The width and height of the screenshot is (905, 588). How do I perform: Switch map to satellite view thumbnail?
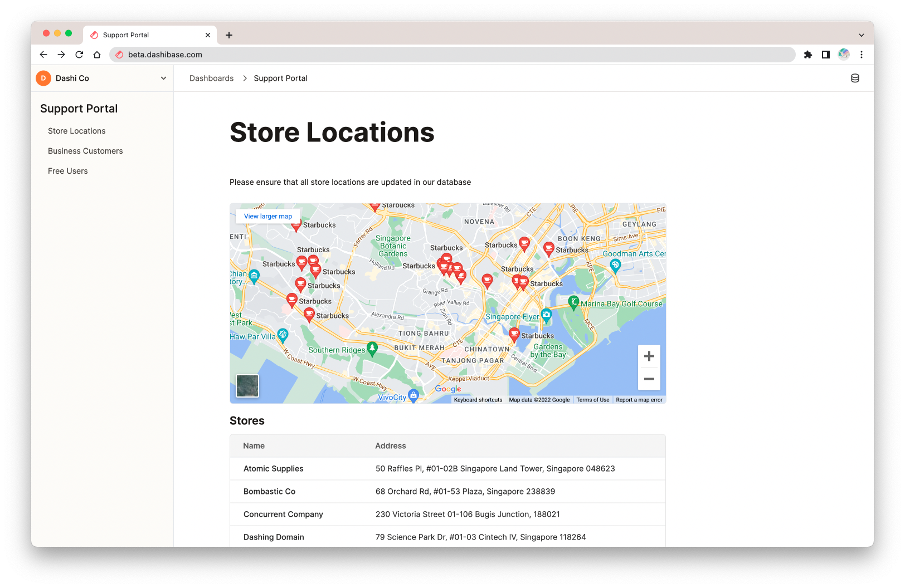[x=247, y=386]
